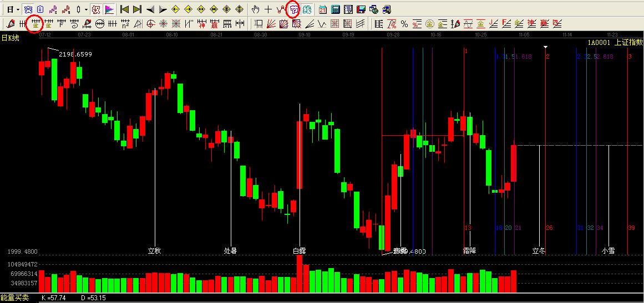Toggle the colored flag display button
This screenshot has height=303, width=644.
point(109,9)
